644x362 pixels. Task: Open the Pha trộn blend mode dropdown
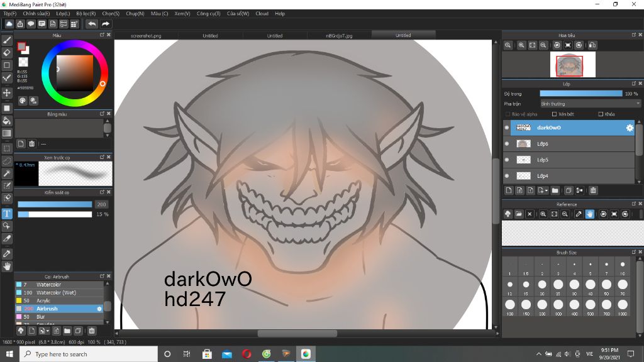(x=590, y=104)
